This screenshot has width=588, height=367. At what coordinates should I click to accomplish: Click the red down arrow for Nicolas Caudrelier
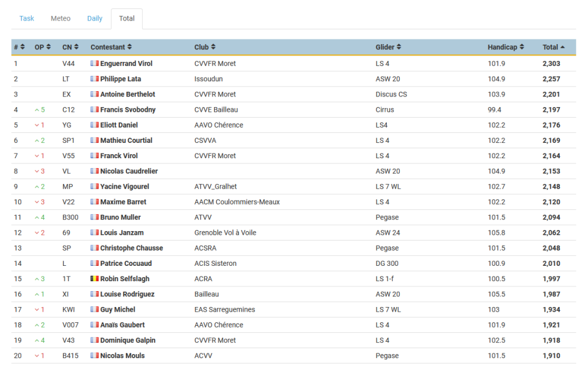[36, 172]
